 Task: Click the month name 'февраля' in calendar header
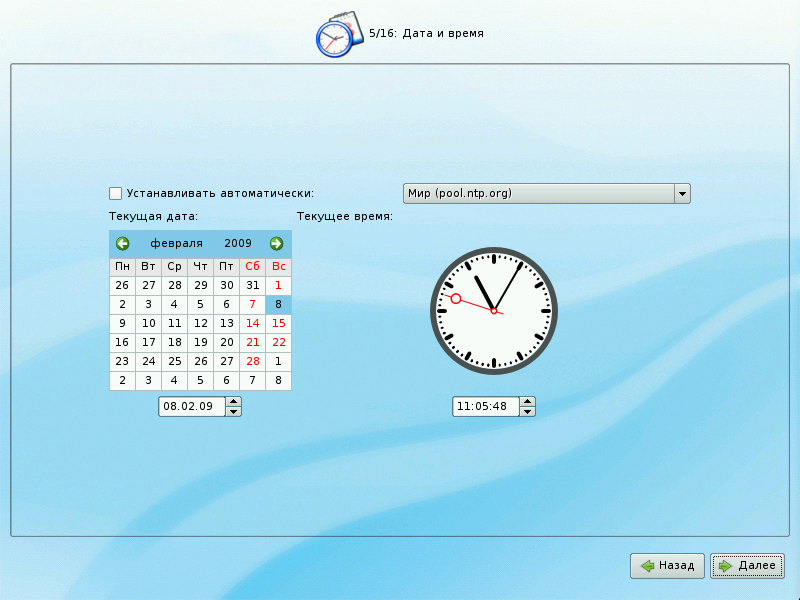coord(176,243)
